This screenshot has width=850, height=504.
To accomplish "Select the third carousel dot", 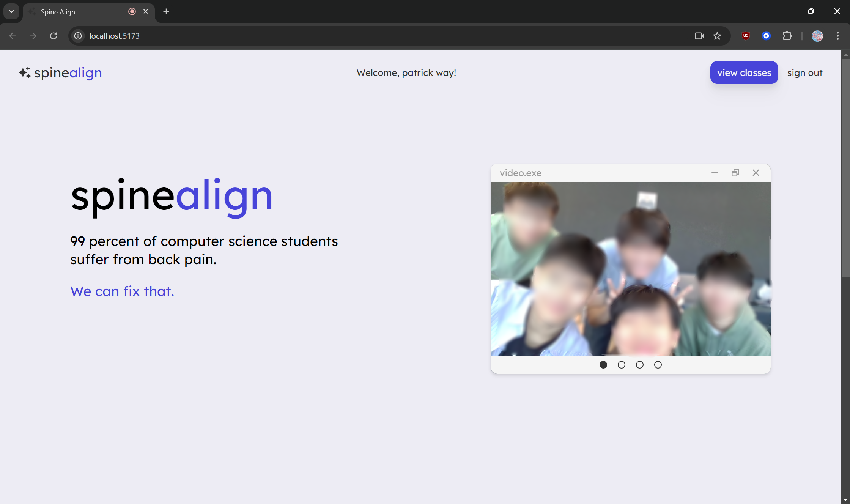I will click(639, 365).
